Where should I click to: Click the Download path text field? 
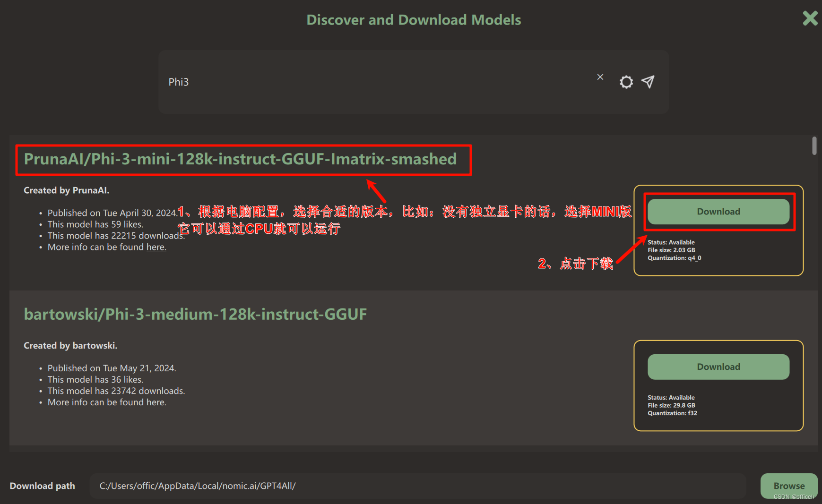tap(418, 486)
